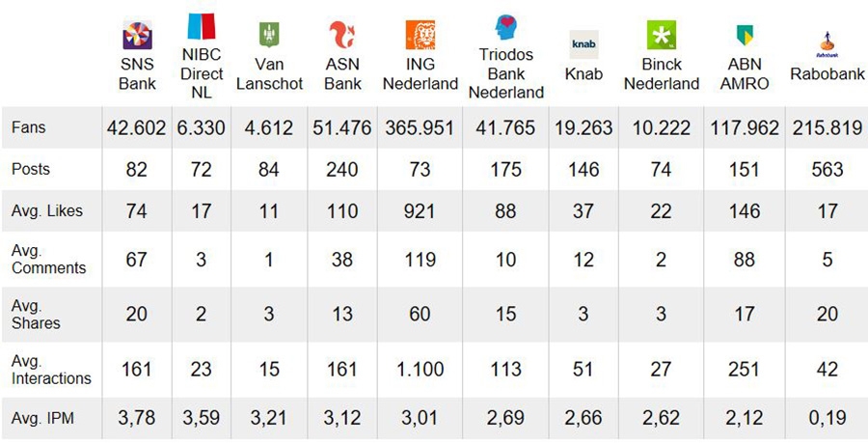Click the ING Nederland column heading
Image resolution: width=868 pixels, height=443 pixels.
(x=420, y=75)
